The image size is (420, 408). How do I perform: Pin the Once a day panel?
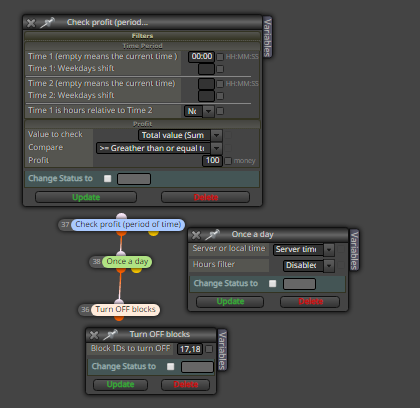point(212,235)
